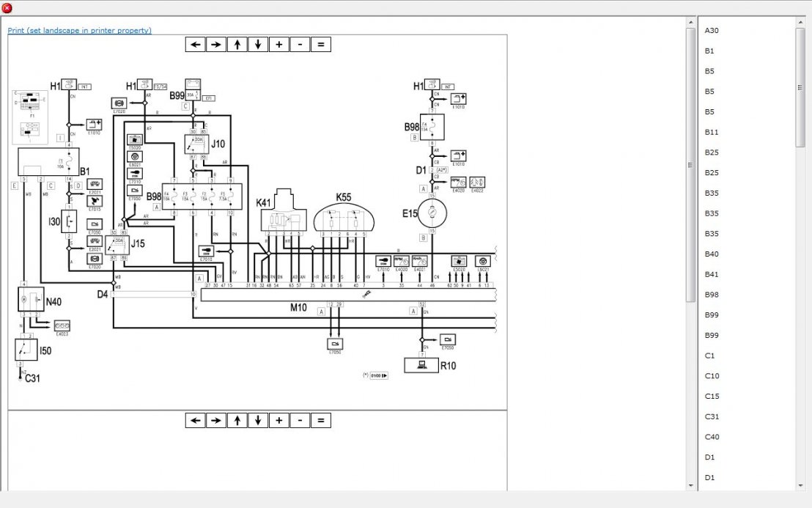Screen dimensions: 812x508
Task: Zoom out with the minus button above the diagram
Action: [x=300, y=45]
